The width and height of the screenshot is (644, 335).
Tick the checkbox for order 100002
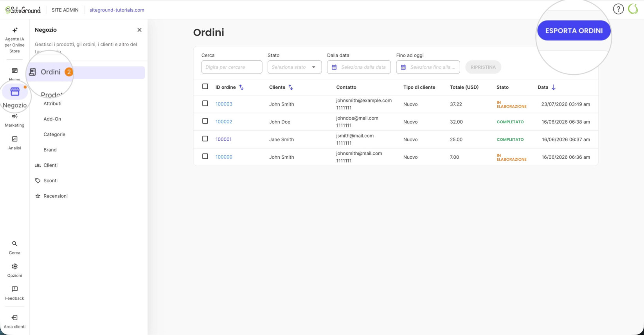[x=205, y=121]
